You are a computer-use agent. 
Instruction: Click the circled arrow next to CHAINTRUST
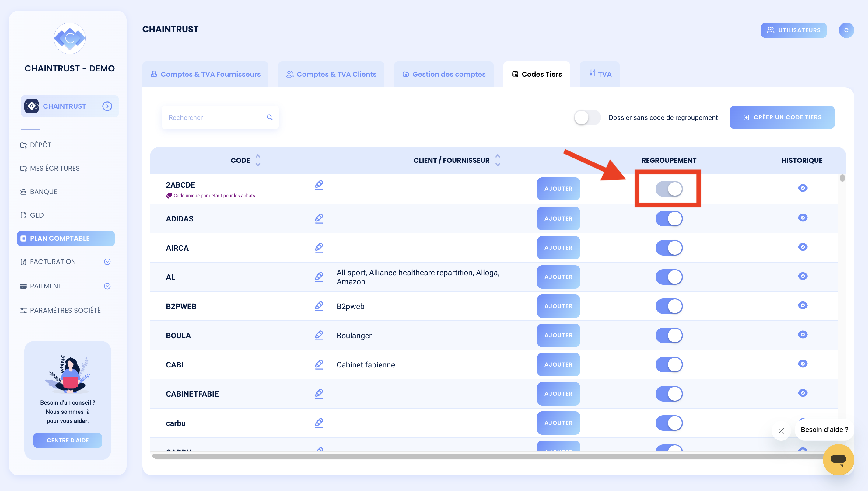(107, 106)
